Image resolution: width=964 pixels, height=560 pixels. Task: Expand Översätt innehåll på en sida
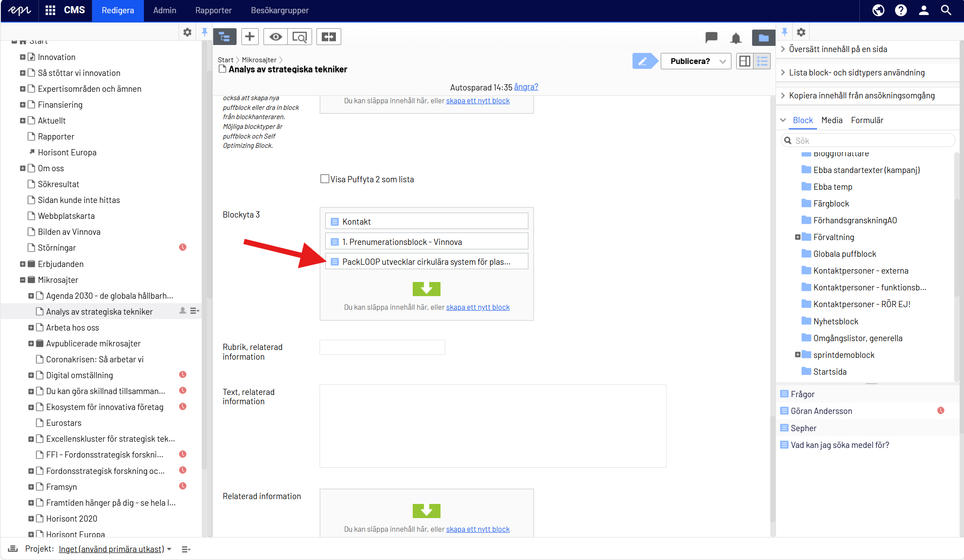coord(838,49)
